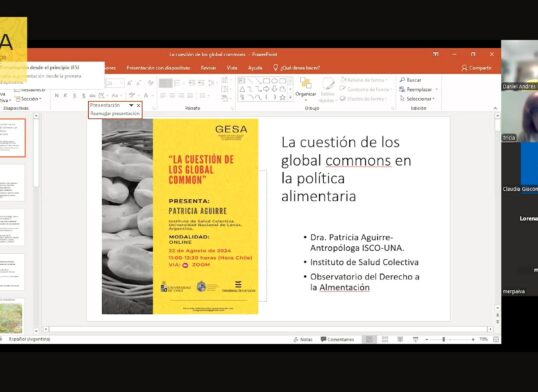Open the Sección dropdown
This screenshot has height=392, width=538.
click(x=29, y=99)
